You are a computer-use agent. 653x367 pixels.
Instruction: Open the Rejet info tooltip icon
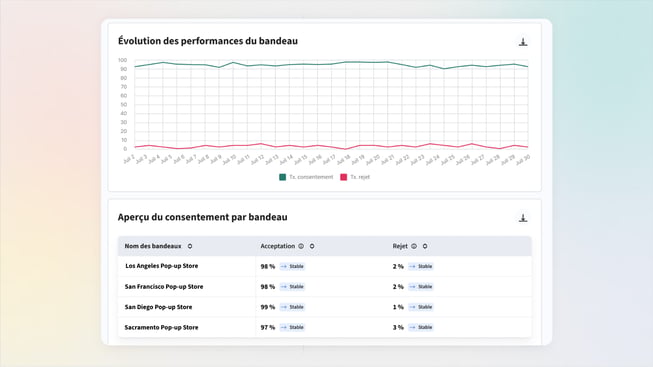pos(414,246)
